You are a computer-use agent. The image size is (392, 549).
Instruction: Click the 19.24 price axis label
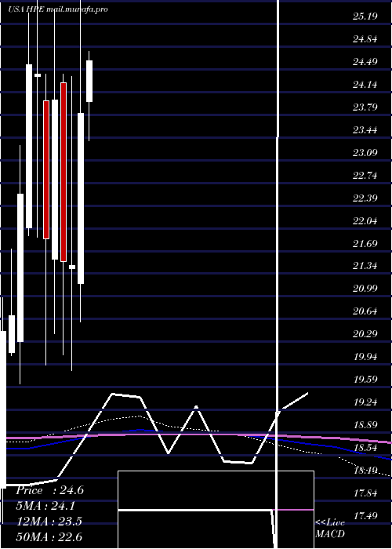365,402
